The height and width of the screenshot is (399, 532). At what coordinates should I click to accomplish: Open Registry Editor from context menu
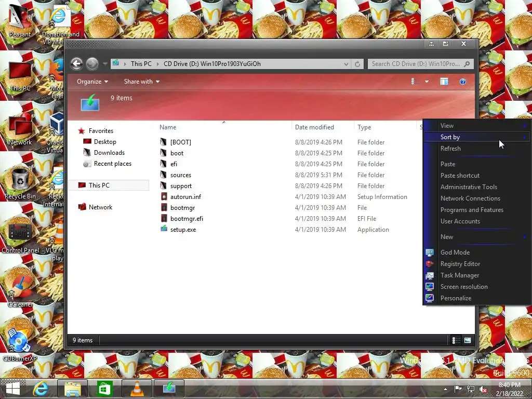coord(477,264)
